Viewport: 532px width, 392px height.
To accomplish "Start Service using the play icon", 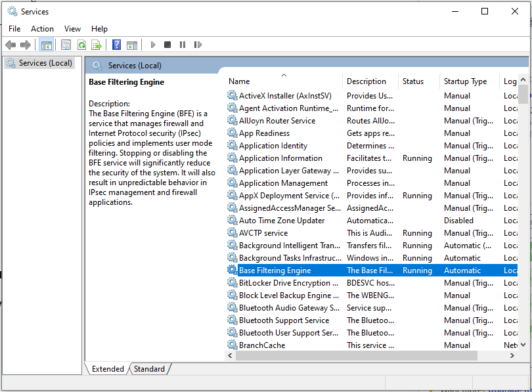I will pyautogui.click(x=152, y=45).
